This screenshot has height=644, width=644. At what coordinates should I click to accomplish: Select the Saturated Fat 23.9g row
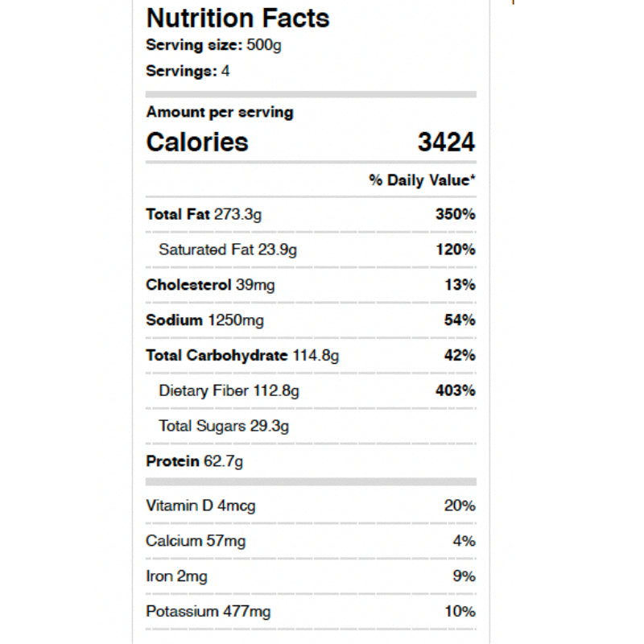tap(228, 250)
